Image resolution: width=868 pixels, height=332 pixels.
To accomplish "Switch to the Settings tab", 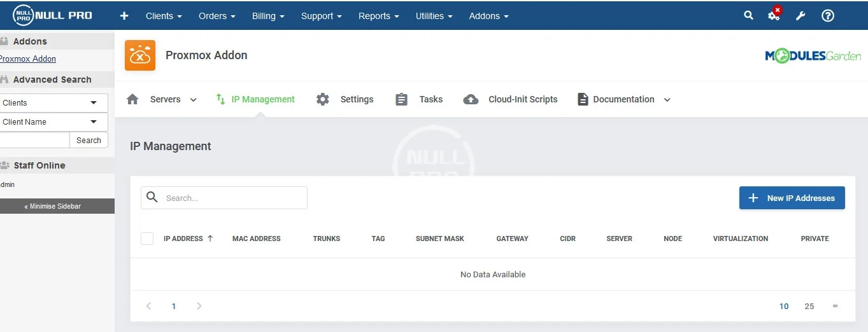I will pos(356,99).
